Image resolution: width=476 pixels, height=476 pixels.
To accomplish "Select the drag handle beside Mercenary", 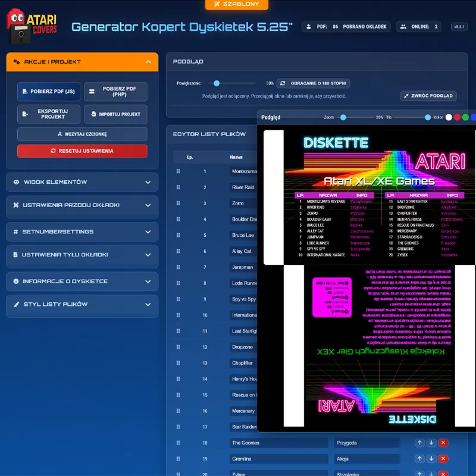I will (178, 411).
